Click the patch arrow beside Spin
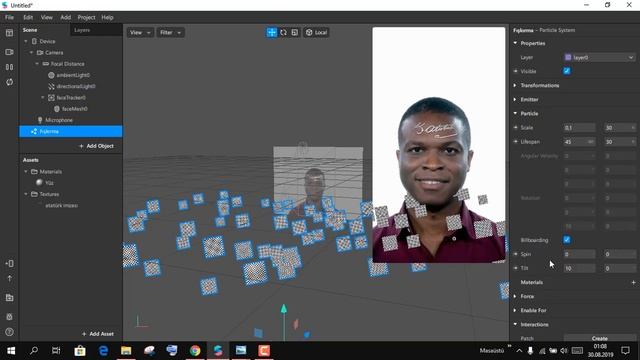 pyautogui.click(x=516, y=254)
